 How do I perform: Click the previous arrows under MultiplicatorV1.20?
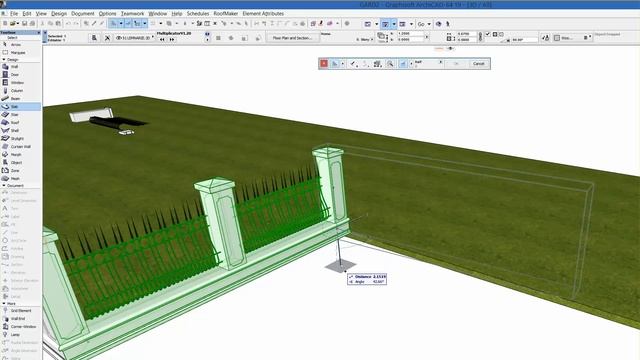point(162,40)
